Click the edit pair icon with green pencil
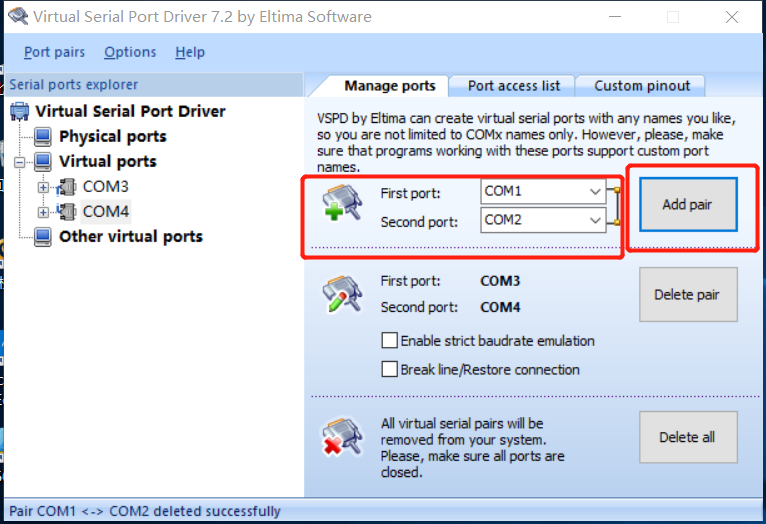 click(x=342, y=293)
